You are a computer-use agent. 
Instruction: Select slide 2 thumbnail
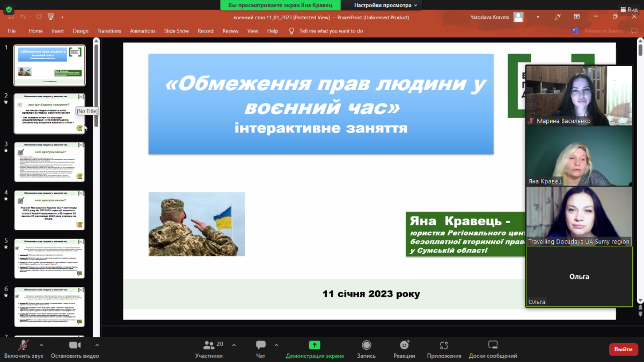click(49, 114)
